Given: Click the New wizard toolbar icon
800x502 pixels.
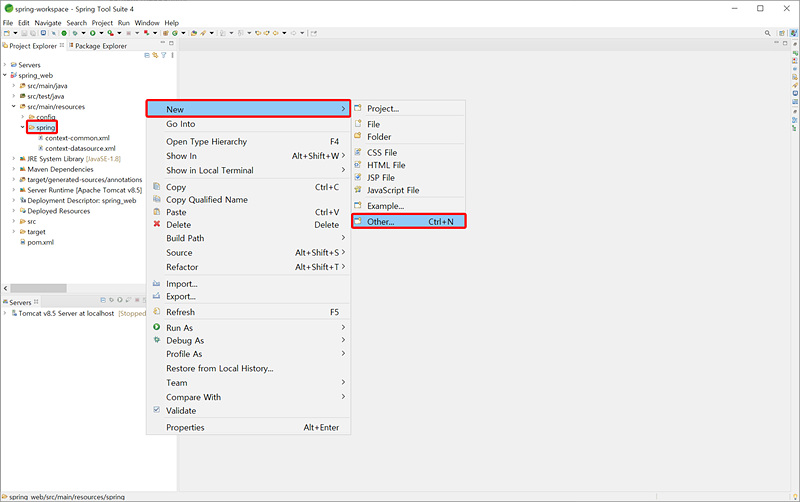Looking at the screenshot, I should (7, 33).
